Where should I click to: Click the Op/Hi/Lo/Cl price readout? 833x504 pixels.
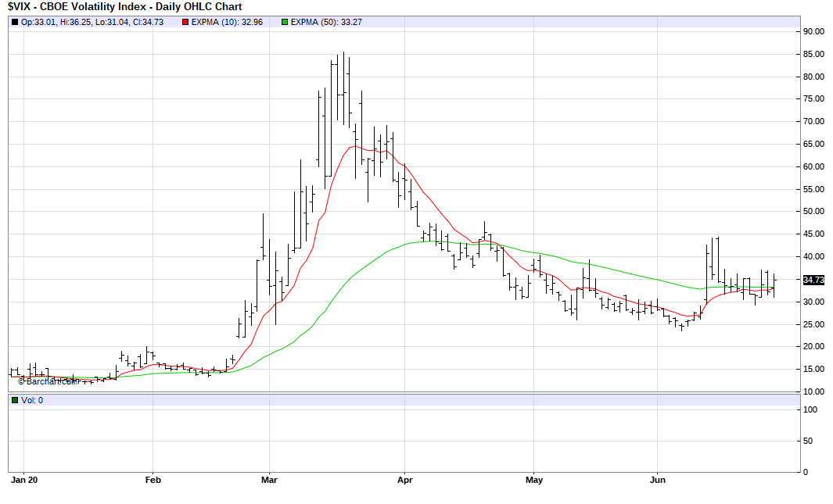pyautogui.click(x=92, y=22)
